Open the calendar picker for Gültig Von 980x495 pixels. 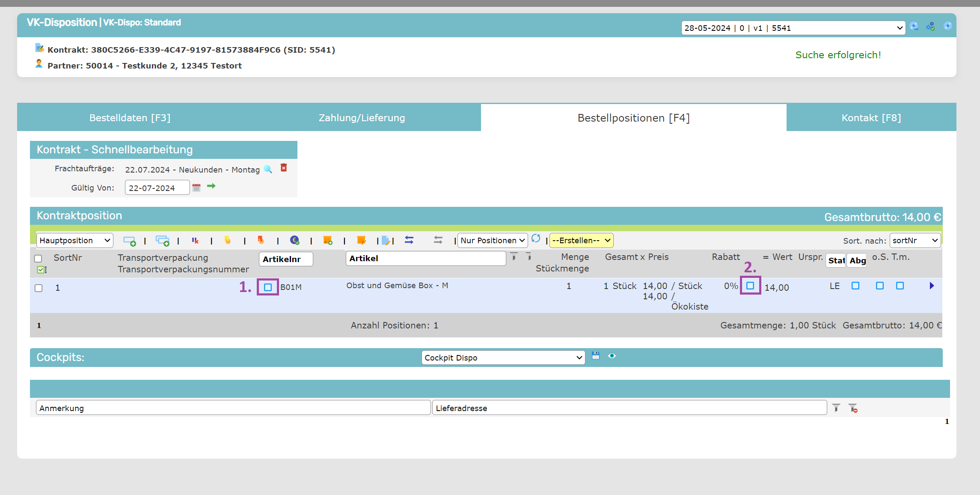[x=196, y=188]
